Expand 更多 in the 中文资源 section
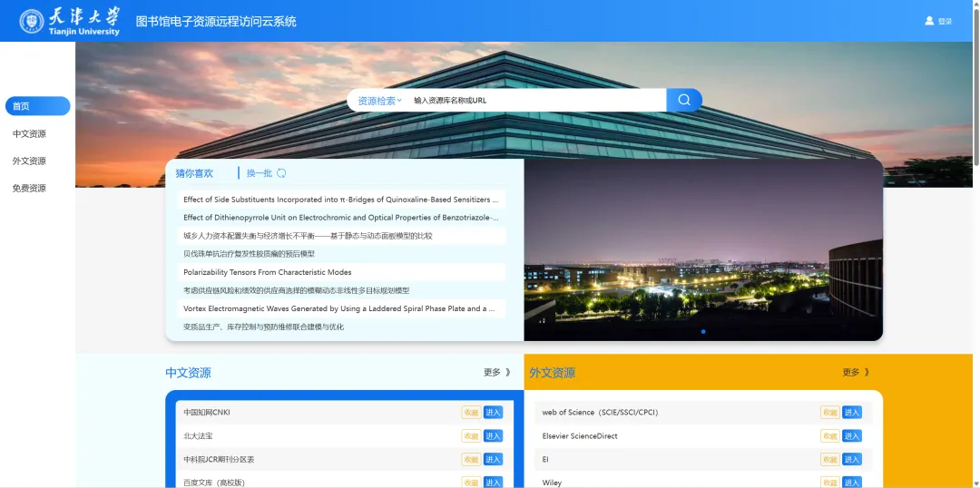This screenshot has height=488, width=980. point(497,373)
